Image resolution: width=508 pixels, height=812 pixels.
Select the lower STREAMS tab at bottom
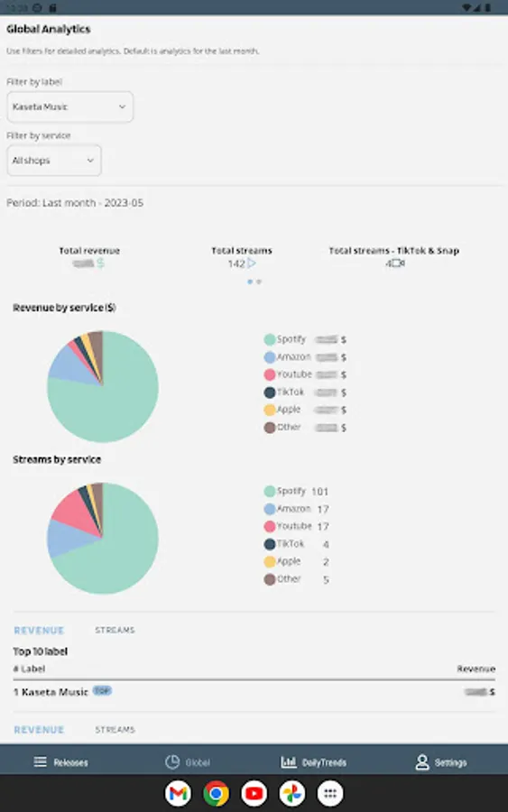tap(115, 730)
